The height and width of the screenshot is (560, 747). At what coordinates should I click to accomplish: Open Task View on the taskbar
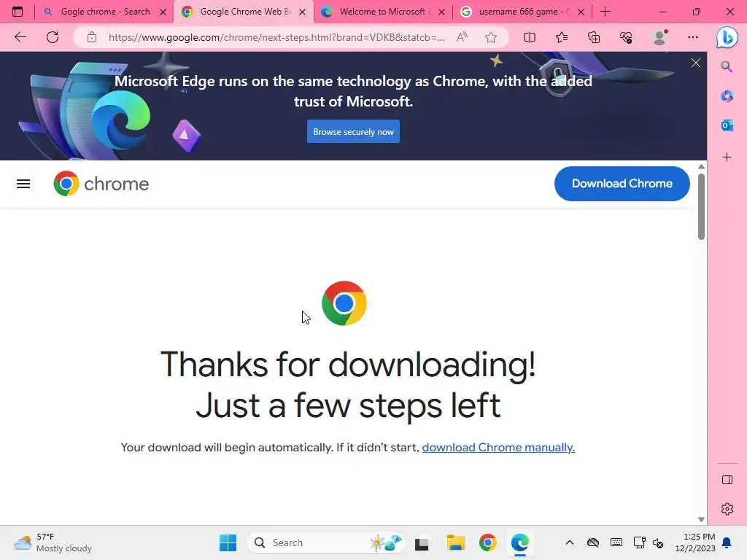422,542
